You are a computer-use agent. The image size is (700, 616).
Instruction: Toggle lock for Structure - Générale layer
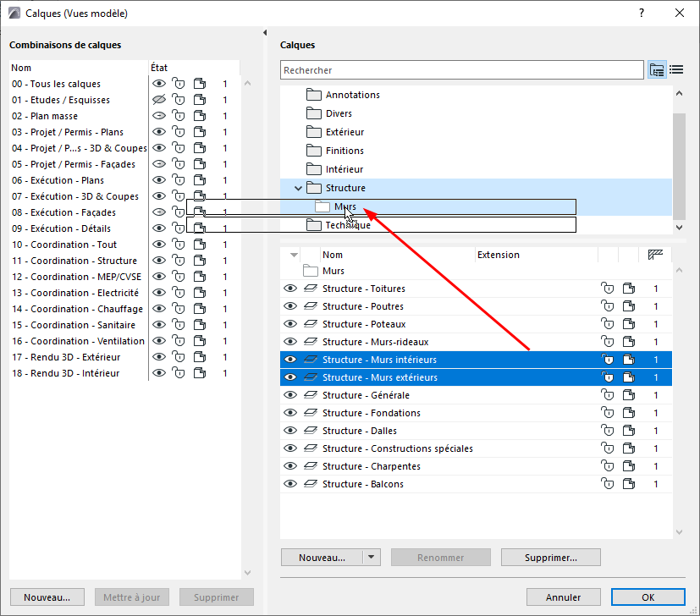(x=607, y=395)
